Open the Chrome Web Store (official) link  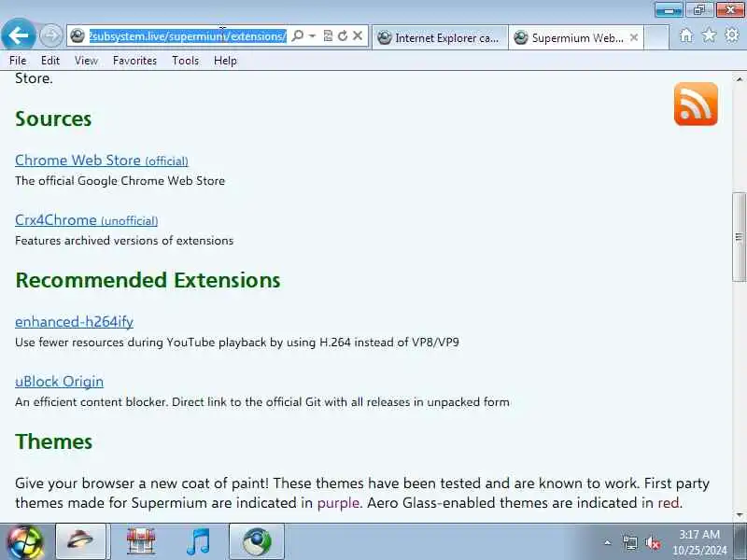click(102, 161)
